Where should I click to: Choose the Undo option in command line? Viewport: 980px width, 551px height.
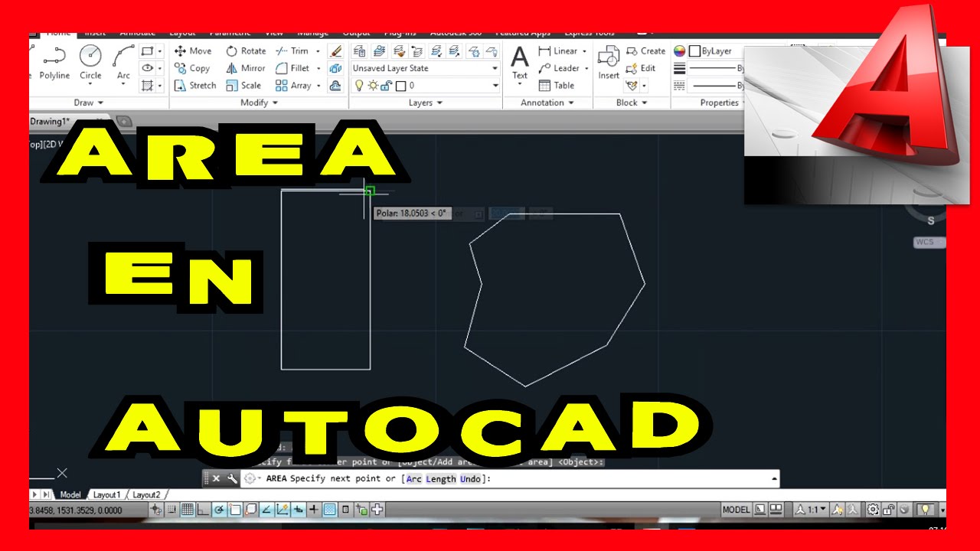pos(471,479)
